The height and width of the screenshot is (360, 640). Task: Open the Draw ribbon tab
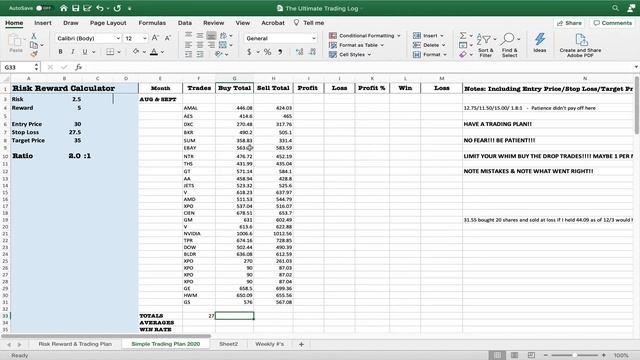pyautogui.click(x=71, y=23)
